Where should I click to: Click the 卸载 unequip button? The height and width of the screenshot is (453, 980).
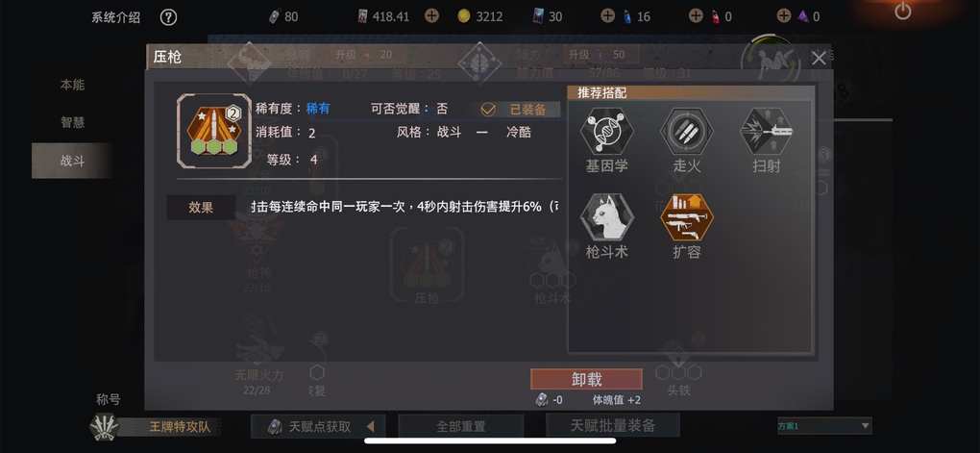tap(586, 379)
